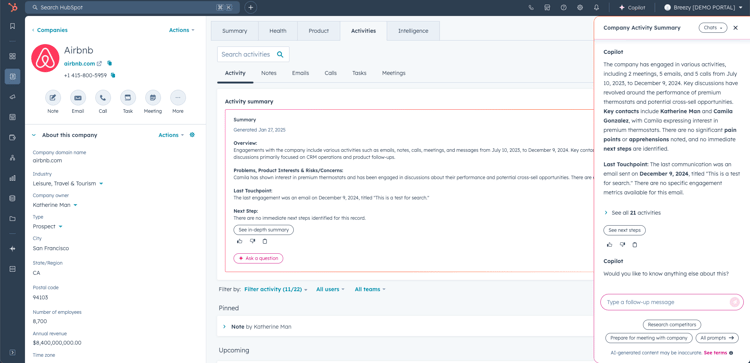Click the plus create button in top bar
The width and height of the screenshot is (750, 363).
point(251,8)
